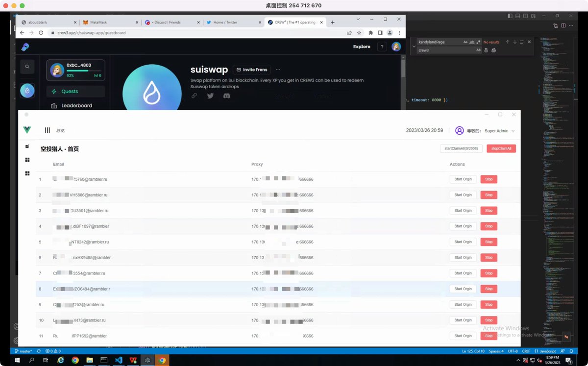Click the Edge icon in Windows taskbar

(61, 360)
